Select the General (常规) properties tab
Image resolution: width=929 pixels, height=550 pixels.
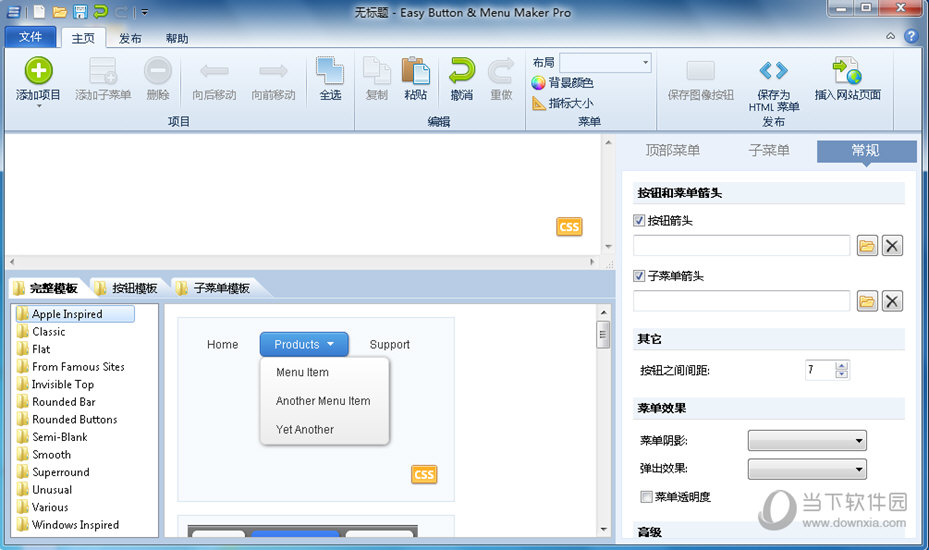(x=866, y=151)
